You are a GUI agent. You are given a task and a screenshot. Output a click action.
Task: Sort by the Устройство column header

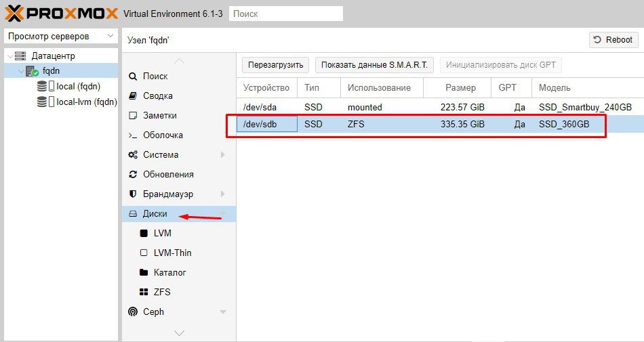(266, 88)
